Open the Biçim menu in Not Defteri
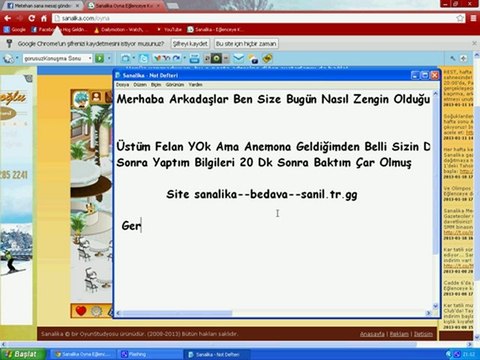480x360 pixels. pos(156,85)
